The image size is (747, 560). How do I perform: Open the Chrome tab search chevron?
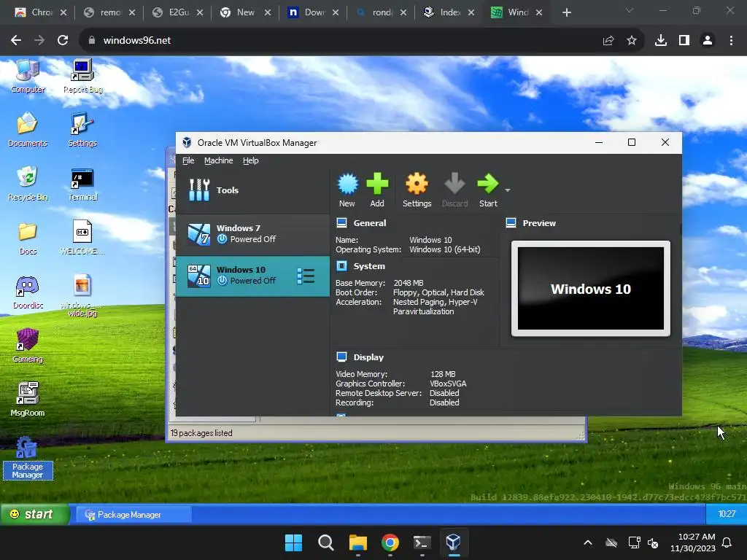coord(630,10)
